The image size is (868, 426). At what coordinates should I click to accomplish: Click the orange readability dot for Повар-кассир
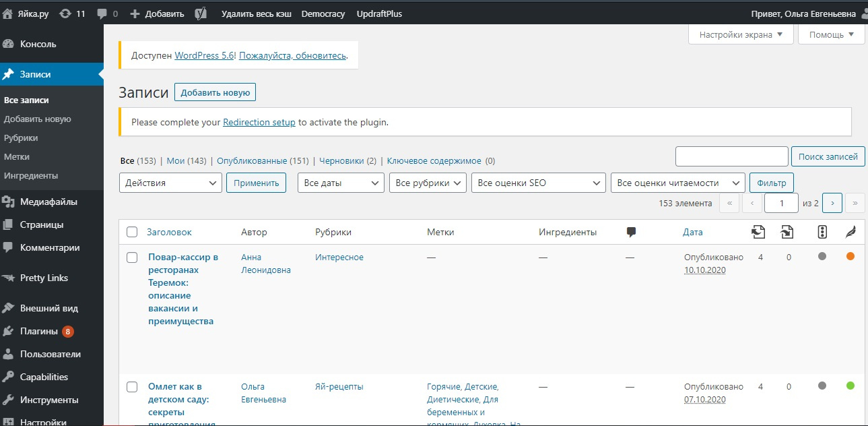(x=850, y=256)
